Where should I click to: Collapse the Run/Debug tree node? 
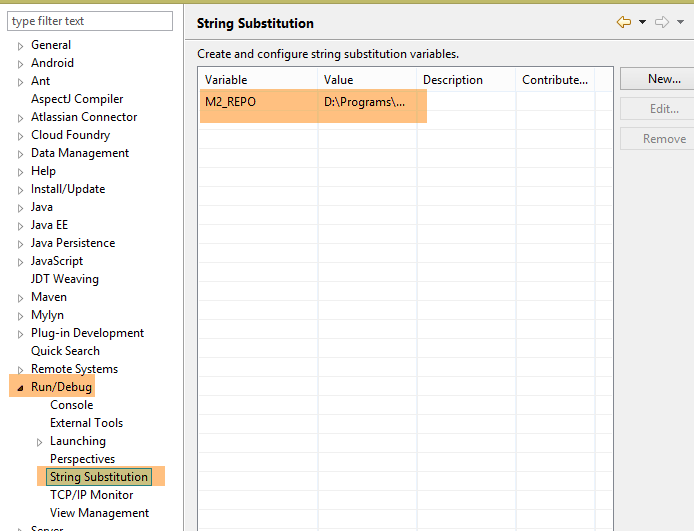click(21, 388)
